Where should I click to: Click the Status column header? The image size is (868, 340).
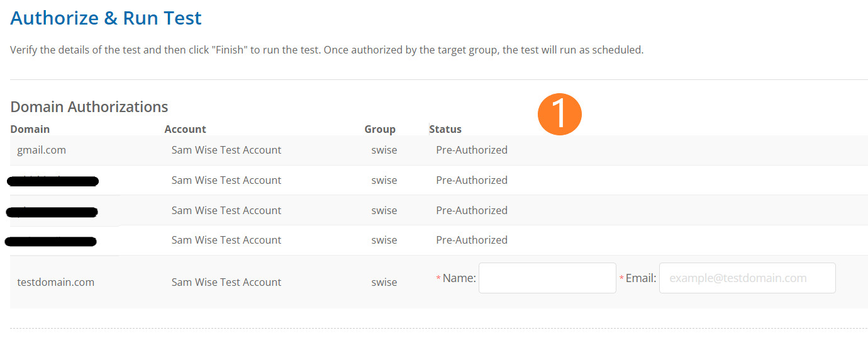click(445, 129)
